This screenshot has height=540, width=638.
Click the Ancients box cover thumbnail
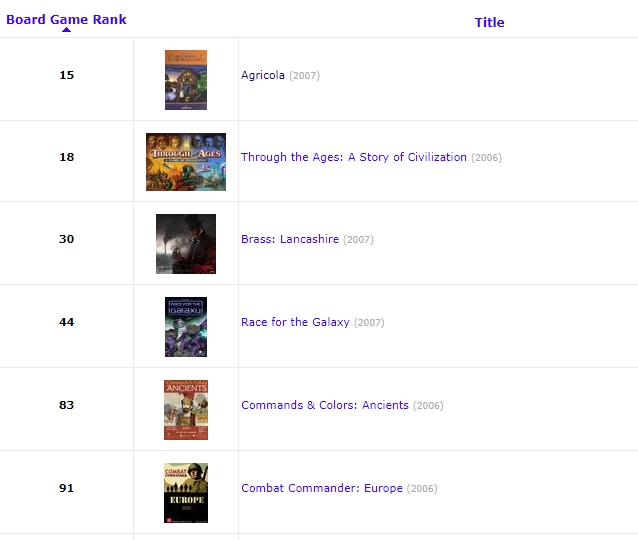pos(186,410)
